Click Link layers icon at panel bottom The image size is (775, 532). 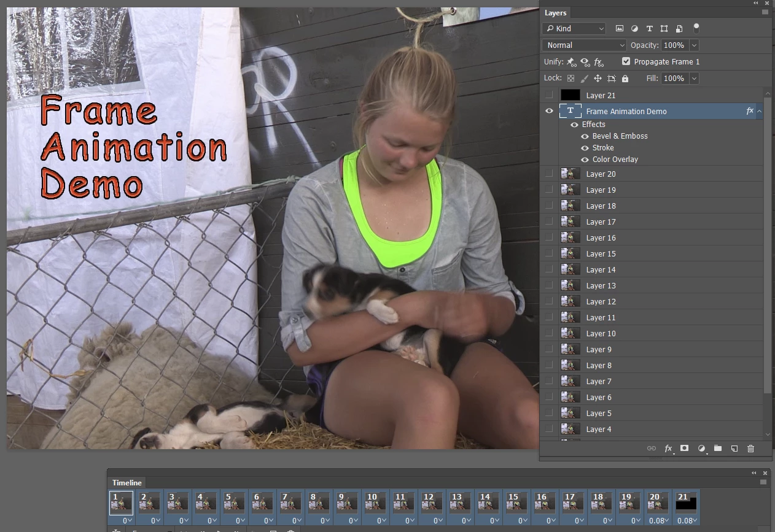pyautogui.click(x=652, y=449)
